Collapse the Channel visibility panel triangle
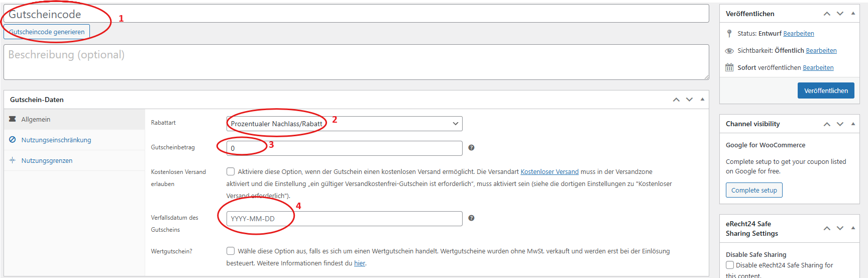Screen dimensions: 868x278 (853, 124)
